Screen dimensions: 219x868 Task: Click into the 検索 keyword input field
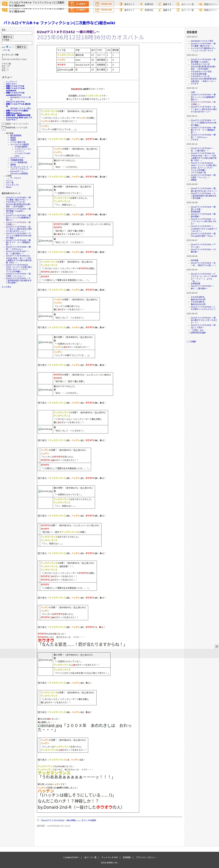[17, 33]
